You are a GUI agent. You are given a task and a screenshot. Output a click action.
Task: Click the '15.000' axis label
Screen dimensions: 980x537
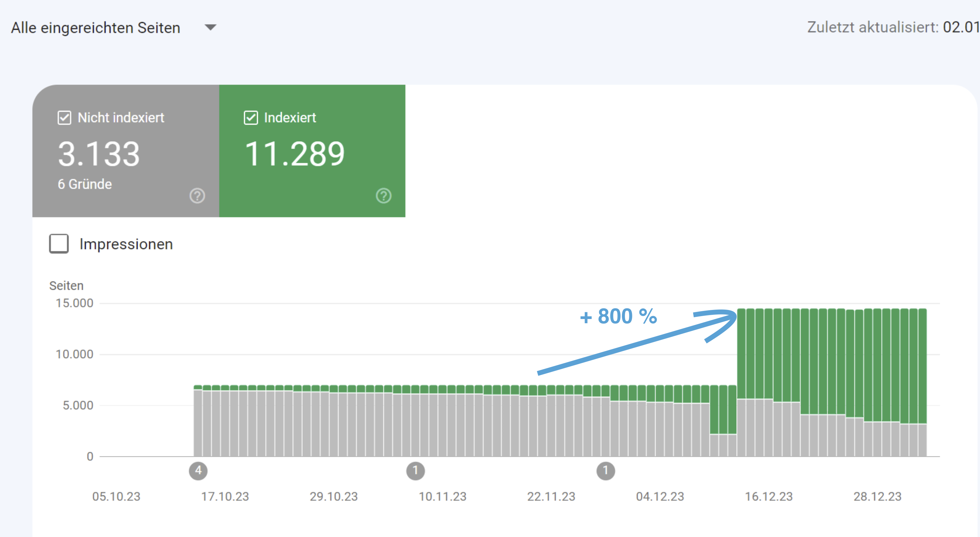pos(75,303)
